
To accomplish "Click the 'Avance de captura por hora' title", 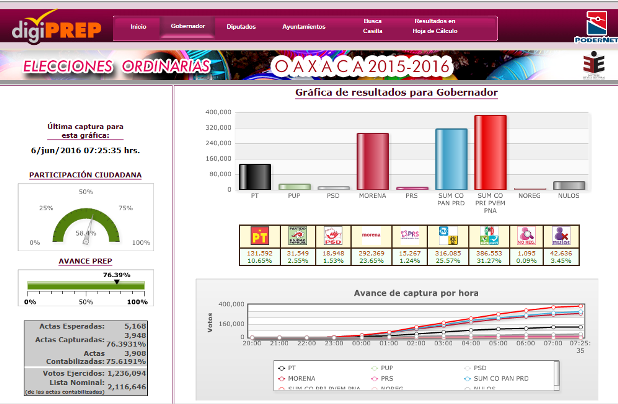I will coord(416,293).
